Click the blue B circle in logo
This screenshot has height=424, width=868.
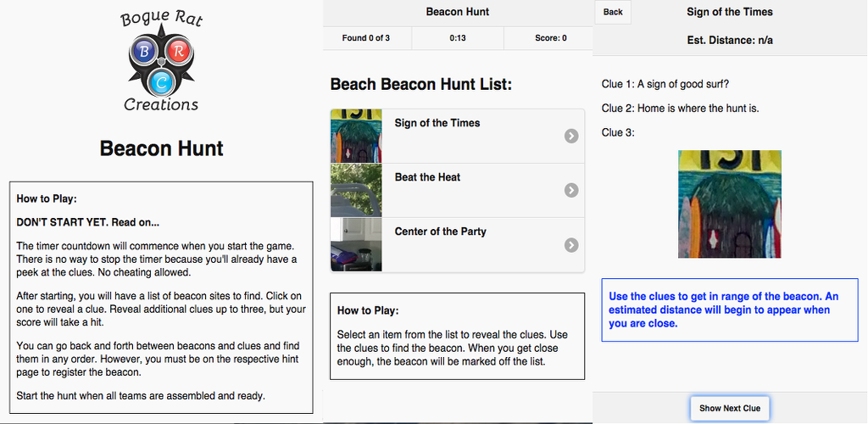(143, 53)
